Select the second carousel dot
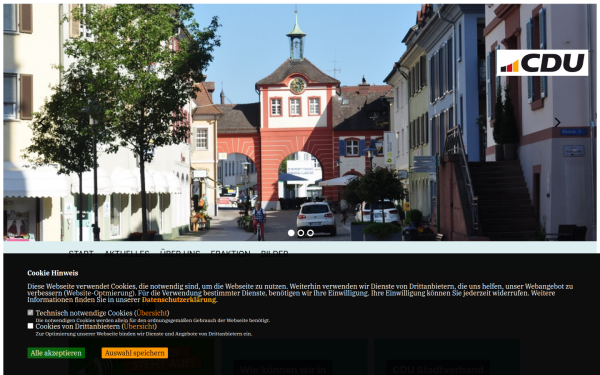The height and width of the screenshot is (375, 600). 301,233
